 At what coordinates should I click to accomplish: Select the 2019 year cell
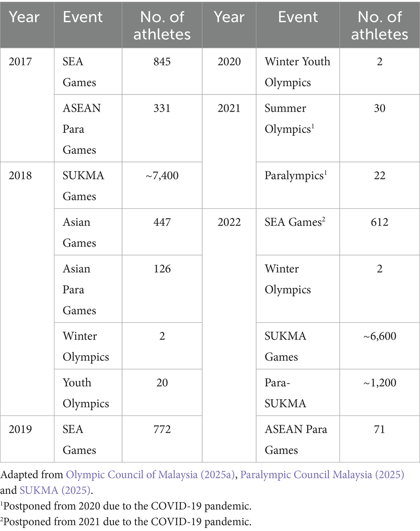coord(20,429)
